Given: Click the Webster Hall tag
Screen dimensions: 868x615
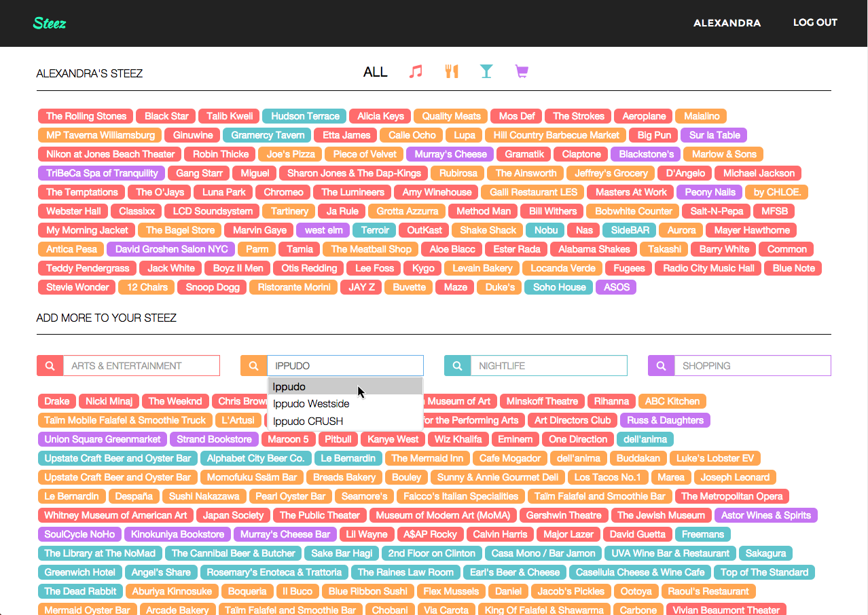Looking at the screenshot, I should (73, 211).
